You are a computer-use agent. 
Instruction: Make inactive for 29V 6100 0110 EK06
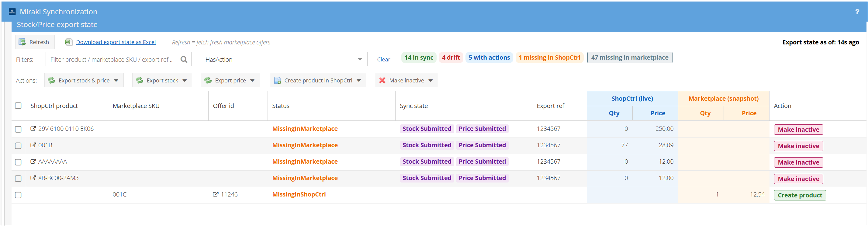(799, 130)
